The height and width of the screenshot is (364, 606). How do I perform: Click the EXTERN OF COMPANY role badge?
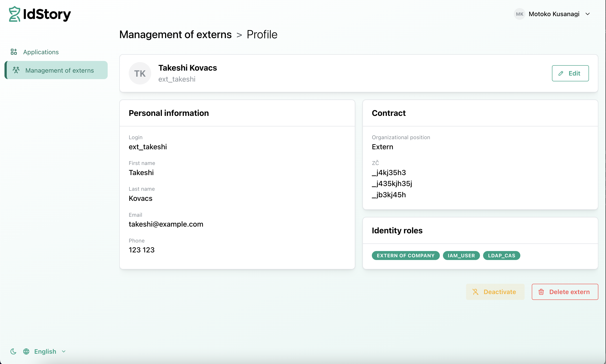coord(405,256)
